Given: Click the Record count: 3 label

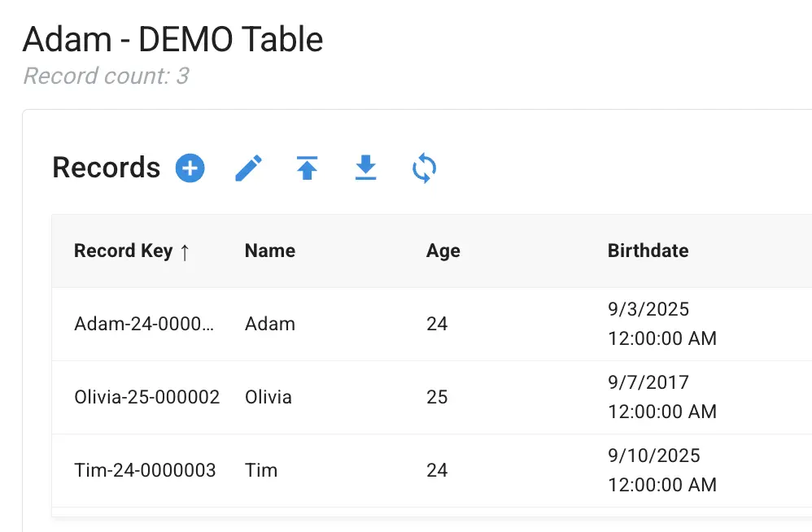Looking at the screenshot, I should tap(106, 76).
